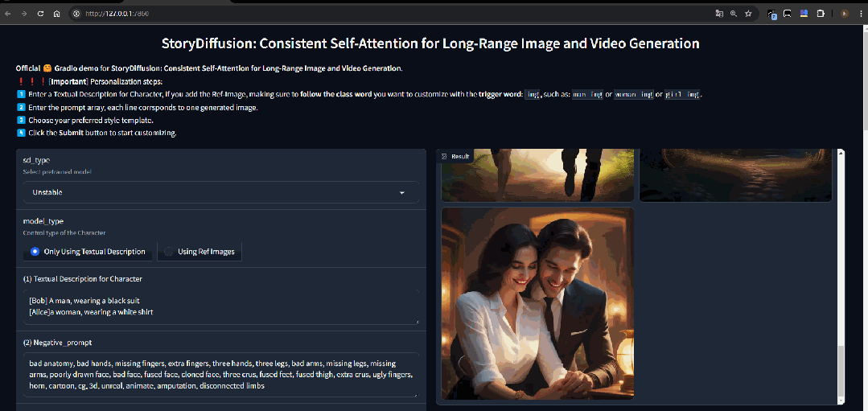This screenshot has width=868, height=411.
Task: Open the purple and blue extension icon
Action: (x=804, y=14)
